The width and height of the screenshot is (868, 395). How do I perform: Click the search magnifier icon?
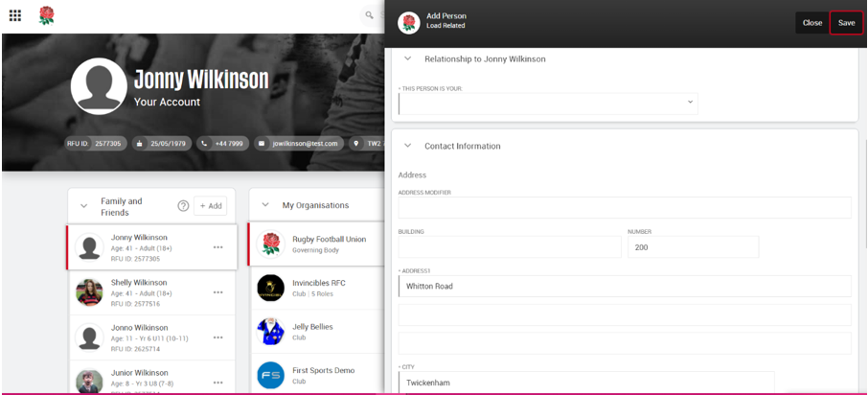click(x=369, y=15)
